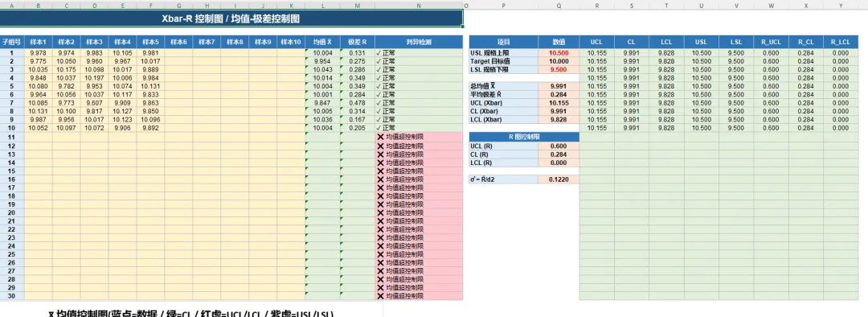Click the Target 目标值 label
The image size is (868, 317).
click(x=503, y=61)
